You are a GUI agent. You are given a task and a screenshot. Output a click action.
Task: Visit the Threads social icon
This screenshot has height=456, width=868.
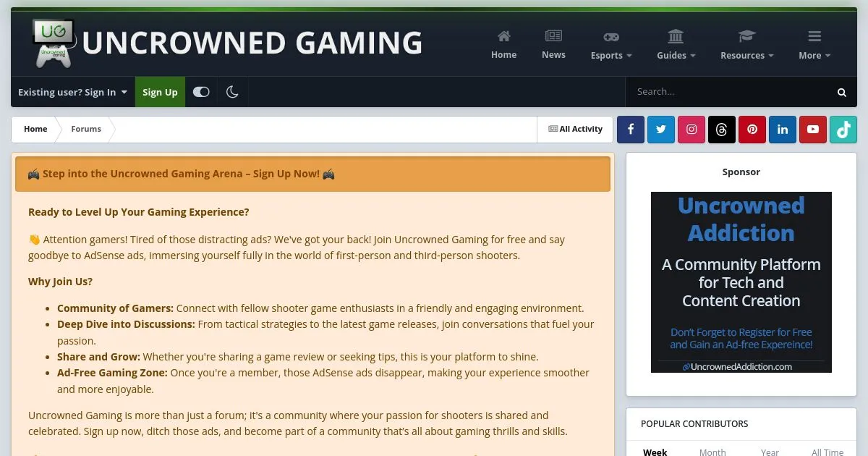coord(722,130)
